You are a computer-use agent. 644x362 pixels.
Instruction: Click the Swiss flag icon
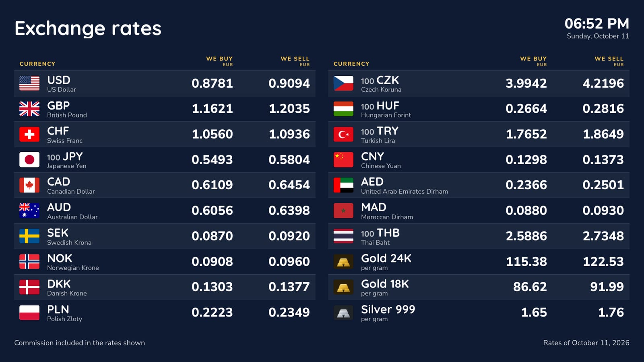[29, 134]
